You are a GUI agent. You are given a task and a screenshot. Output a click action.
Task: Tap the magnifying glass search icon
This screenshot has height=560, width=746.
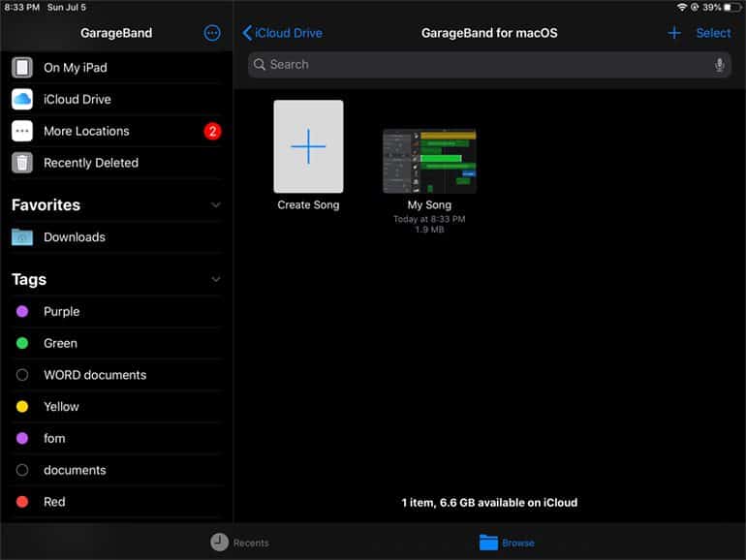[x=260, y=64]
